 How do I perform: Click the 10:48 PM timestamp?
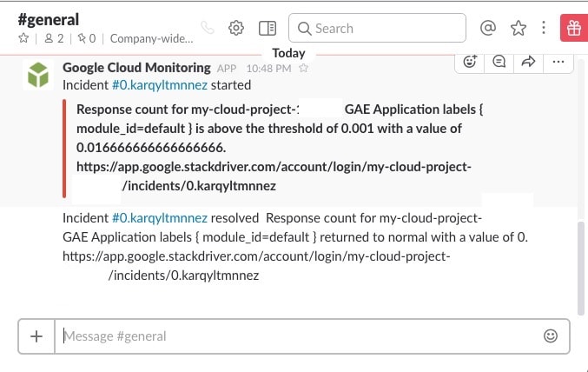(x=268, y=69)
